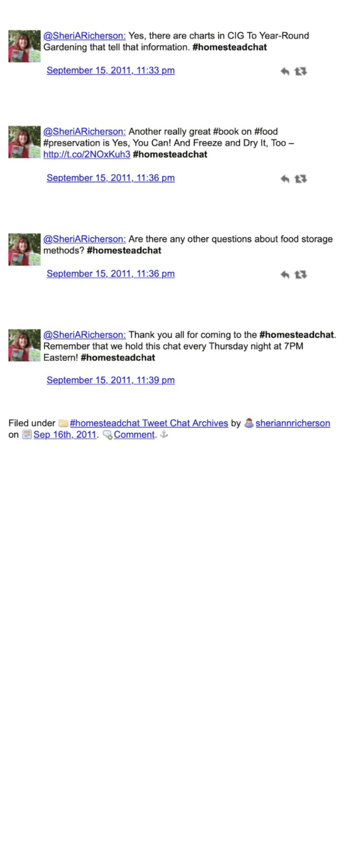Click avatar thumbnail of the CIG gardening tweet
This screenshot has width=347, height=868.
(24, 46)
